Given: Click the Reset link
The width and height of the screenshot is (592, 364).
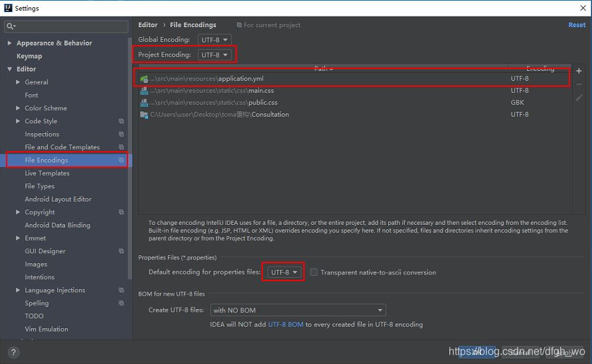Looking at the screenshot, I should coord(577,25).
